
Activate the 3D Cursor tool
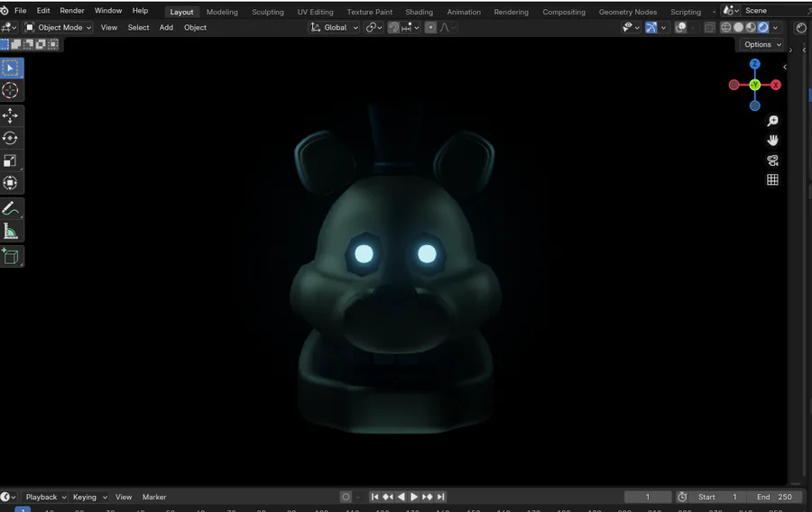pos(10,90)
